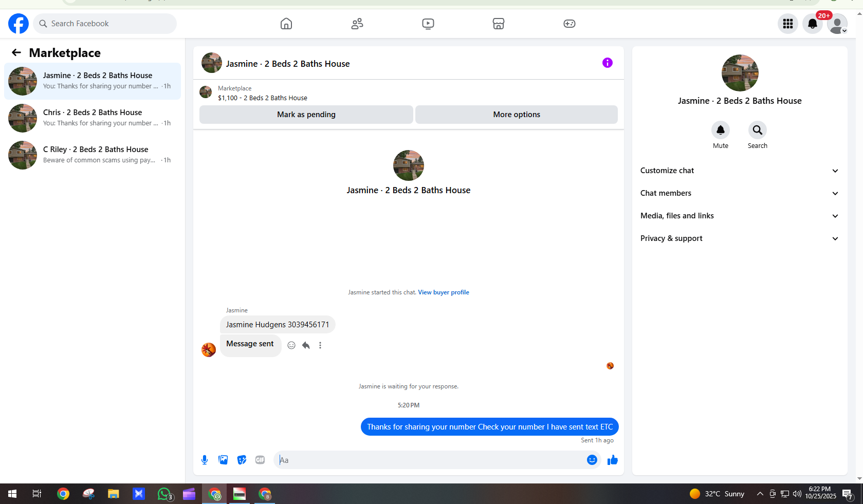Open the nine-dot Menu grid icon

tap(788, 24)
